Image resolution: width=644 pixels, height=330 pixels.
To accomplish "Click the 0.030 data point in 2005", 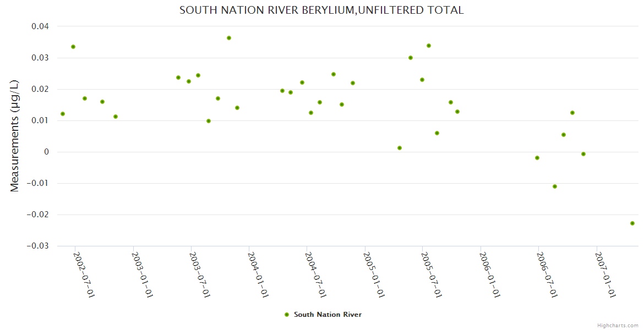I will [411, 58].
